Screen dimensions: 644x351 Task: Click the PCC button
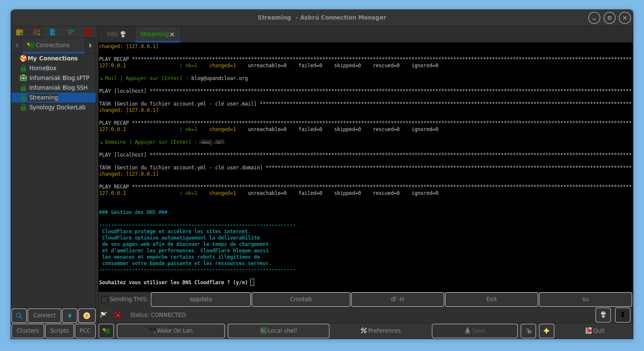[x=85, y=331]
